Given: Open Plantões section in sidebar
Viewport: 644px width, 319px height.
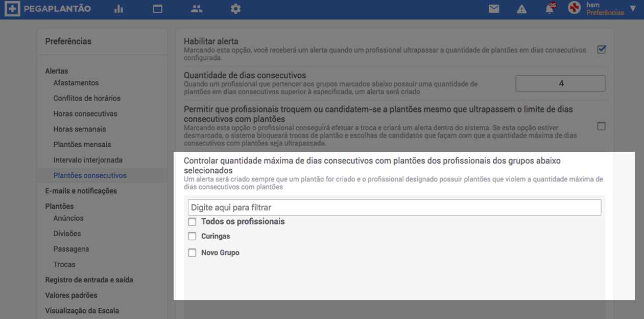Looking at the screenshot, I should 59,207.
